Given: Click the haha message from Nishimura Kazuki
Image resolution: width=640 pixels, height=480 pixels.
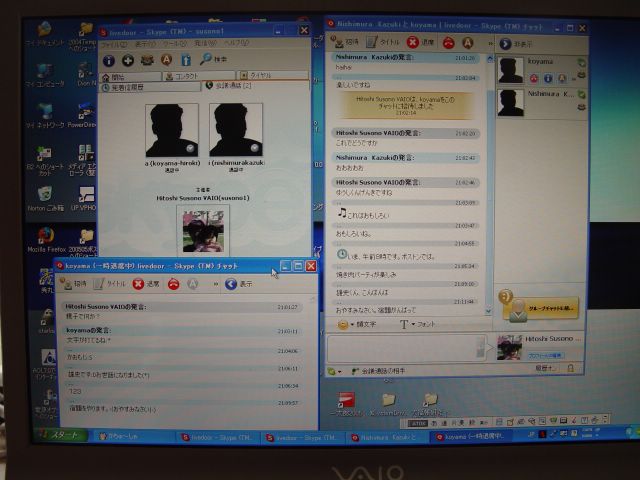Looking at the screenshot, I should point(344,67).
